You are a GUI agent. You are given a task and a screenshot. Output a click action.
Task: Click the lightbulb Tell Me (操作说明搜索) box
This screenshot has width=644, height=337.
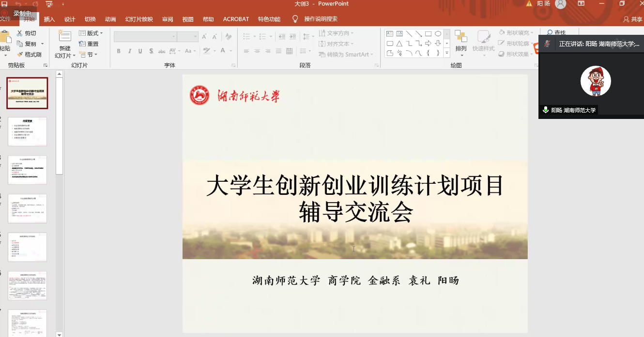(x=315, y=19)
